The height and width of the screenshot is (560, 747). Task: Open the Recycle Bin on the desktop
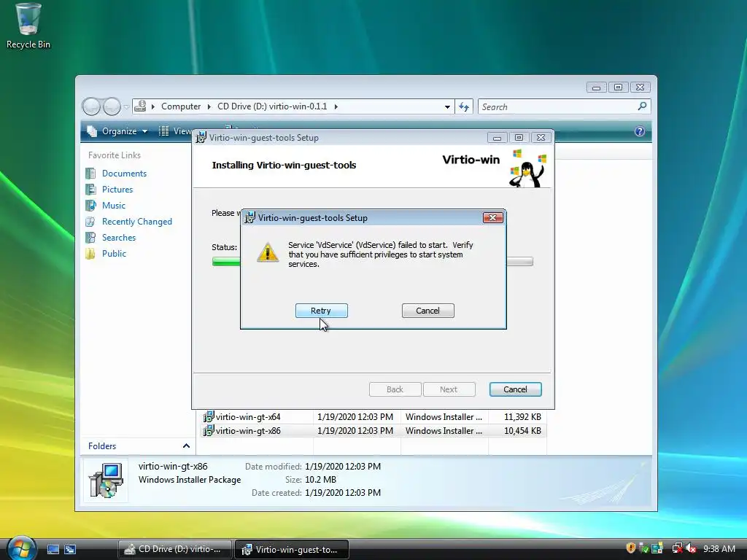(x=28, y=26)
